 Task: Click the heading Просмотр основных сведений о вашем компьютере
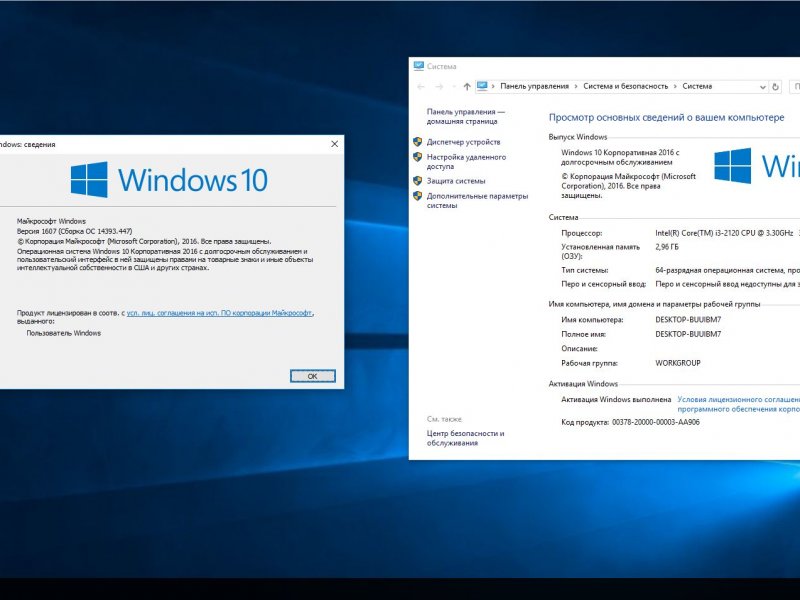pos(666,117)
